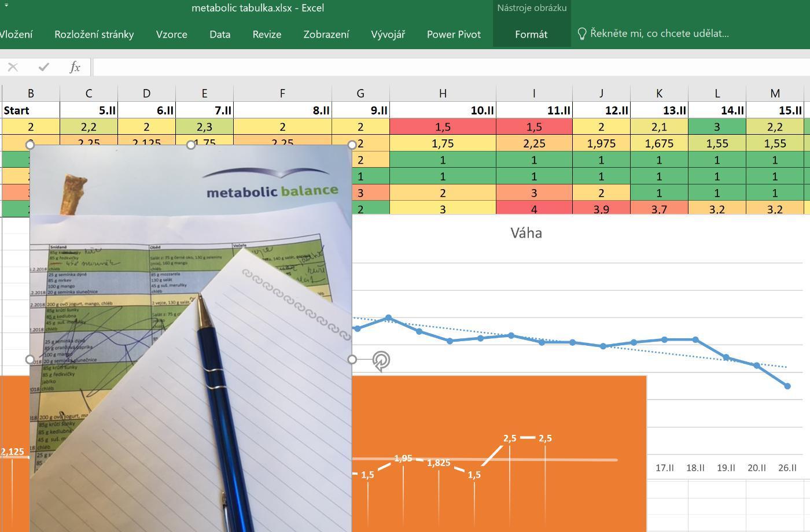Click the middle-left resize handle of picture
Screen dimensions: 810x532
[x=30, y=359]
